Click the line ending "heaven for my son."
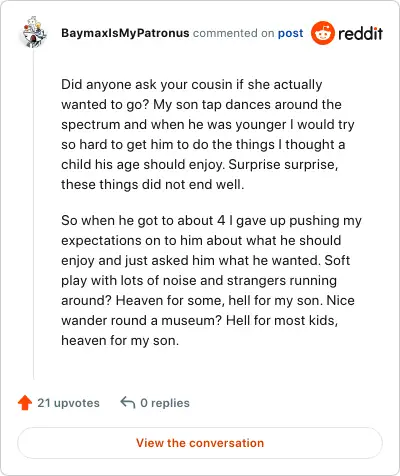The height and width of the screenshot is (476, 400). (x=120, y=341)
